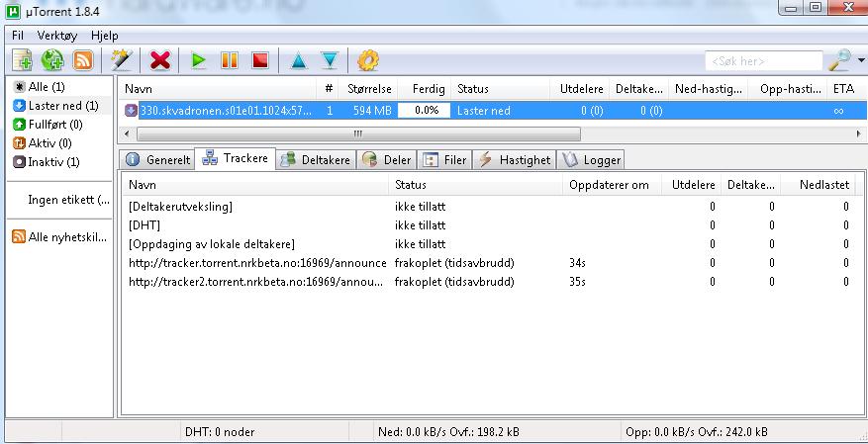Screen dimensions: 868x444
Task: Sort torrents by # column header
Action: coord(329,88)
